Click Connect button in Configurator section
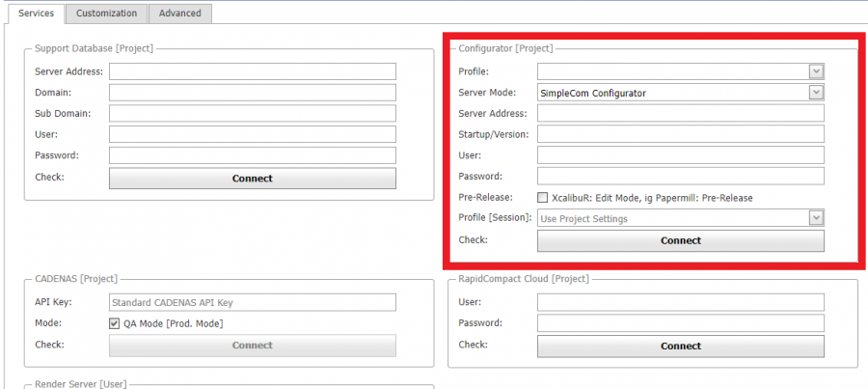This screenshot has width=868, height=389. point(680,240)
